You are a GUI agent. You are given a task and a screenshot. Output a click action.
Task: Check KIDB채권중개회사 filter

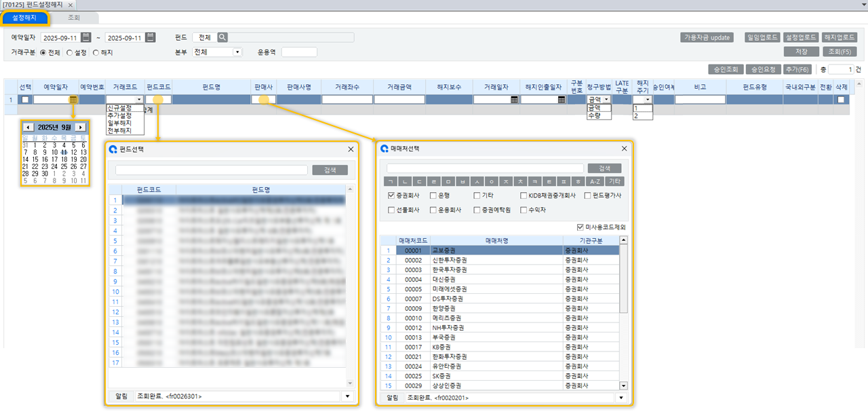coord(524,195)
